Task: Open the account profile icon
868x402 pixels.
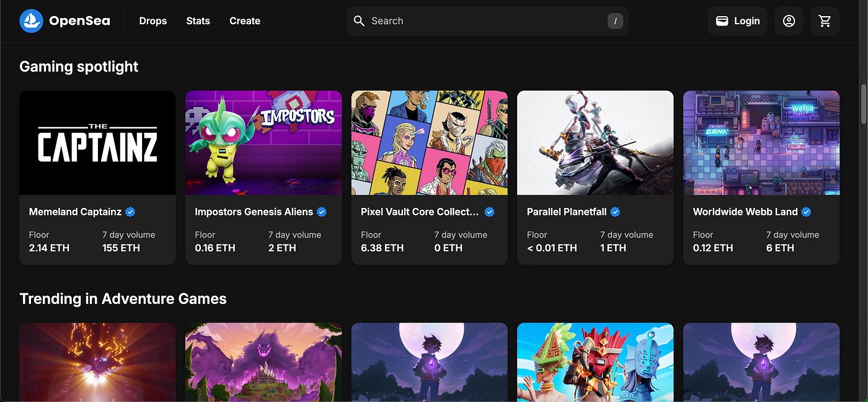Action: tap(789, 21)
